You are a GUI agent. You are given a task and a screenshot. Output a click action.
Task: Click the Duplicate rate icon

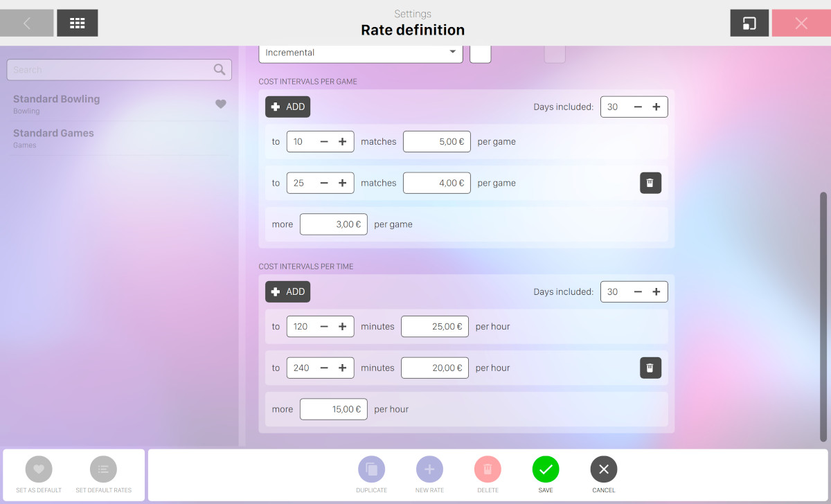coord(371,469)
